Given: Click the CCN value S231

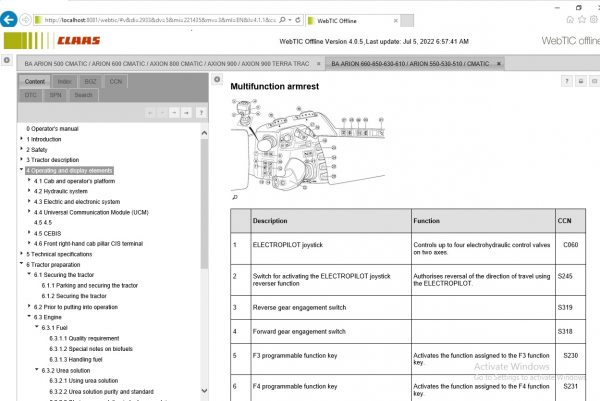Looking at the screenshot, I should 571,386.
